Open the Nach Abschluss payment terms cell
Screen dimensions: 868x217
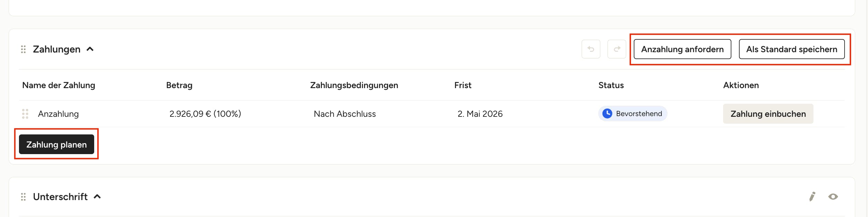click(345, 114)
